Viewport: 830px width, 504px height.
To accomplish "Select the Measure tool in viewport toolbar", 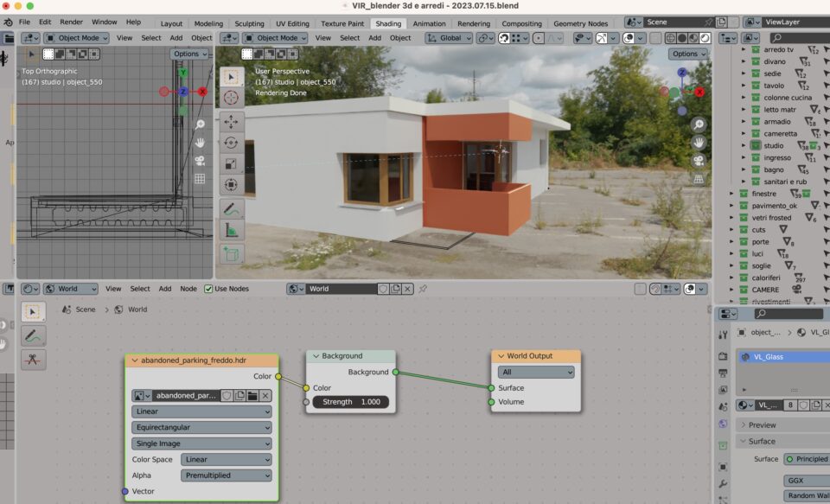I will pyautogui.click(x=231, y=230).
